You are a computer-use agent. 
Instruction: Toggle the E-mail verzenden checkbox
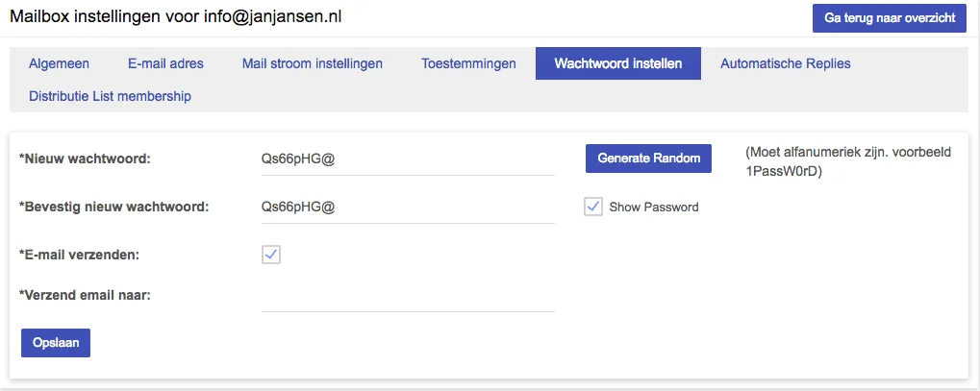click(271, 255)
